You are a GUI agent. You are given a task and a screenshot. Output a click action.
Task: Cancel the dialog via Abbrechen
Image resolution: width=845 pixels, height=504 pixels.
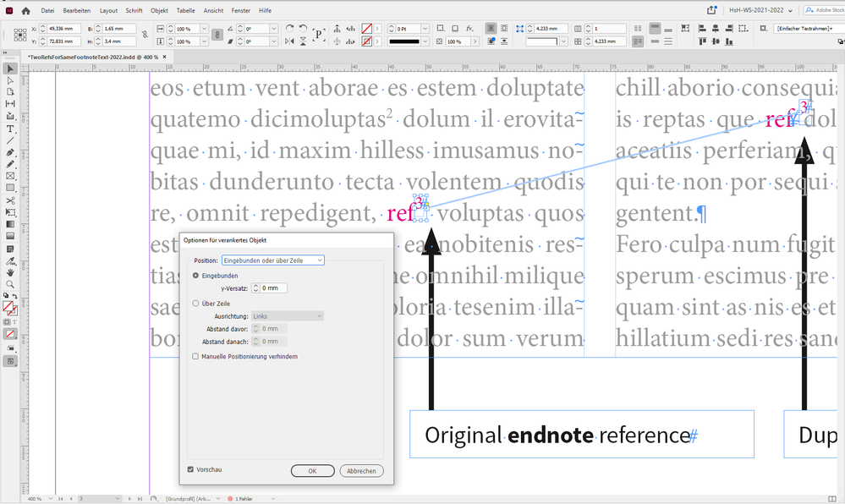pyautogui.click(x=362, y=471)
